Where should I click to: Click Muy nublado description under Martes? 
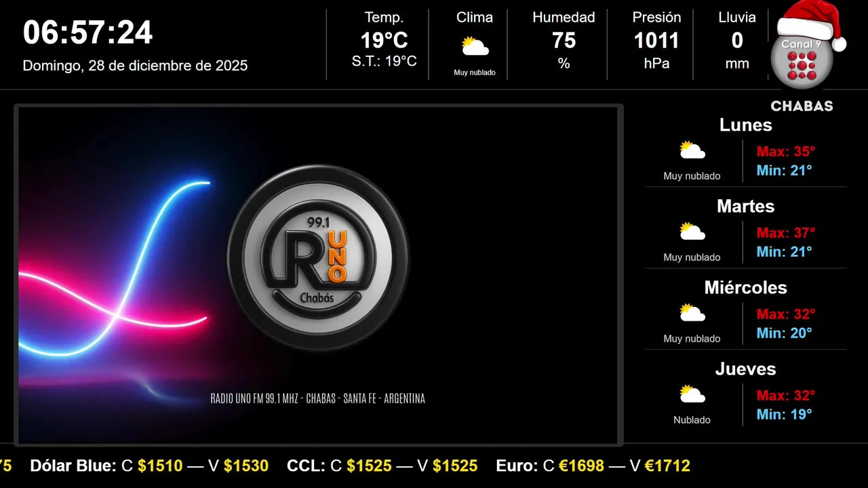click(692, 258)
